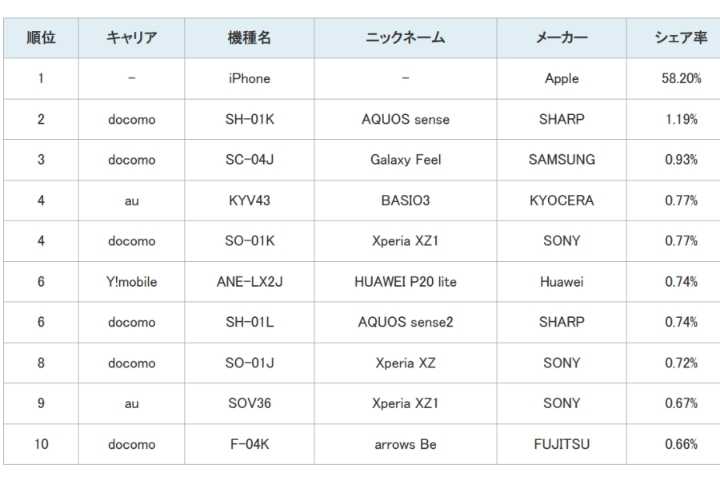Click the Y!mobile carrier cell
Viewport: 720px width, 488px height.
131,282
